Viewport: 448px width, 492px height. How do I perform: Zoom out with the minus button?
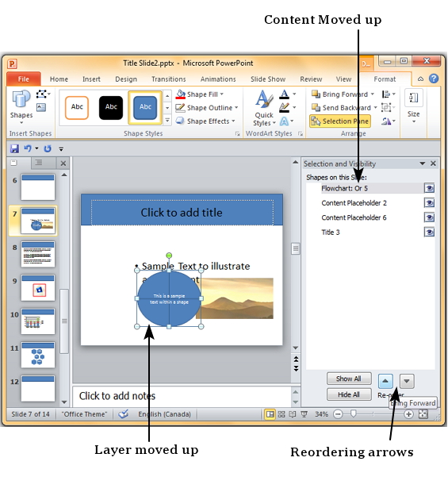tap(338, 414)
